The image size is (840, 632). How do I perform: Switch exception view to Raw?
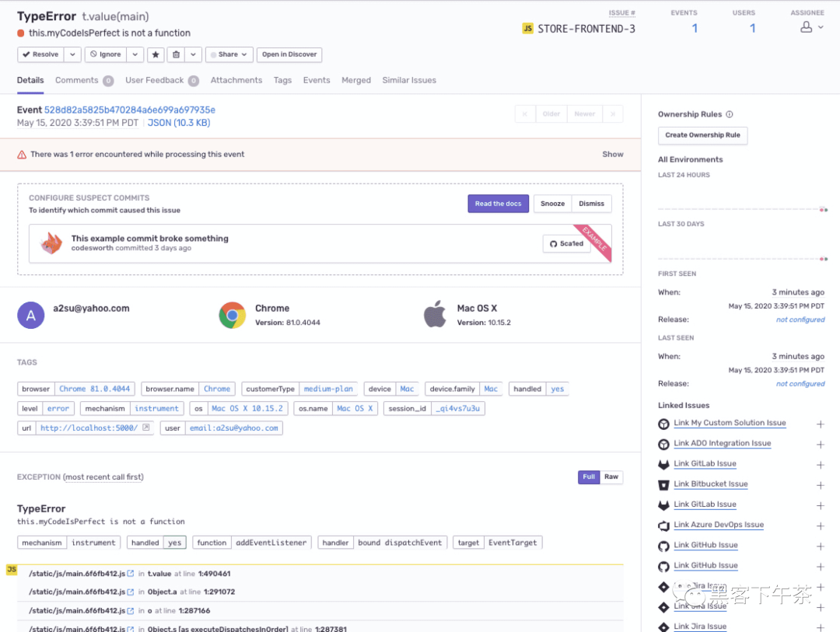pos(611,477)
